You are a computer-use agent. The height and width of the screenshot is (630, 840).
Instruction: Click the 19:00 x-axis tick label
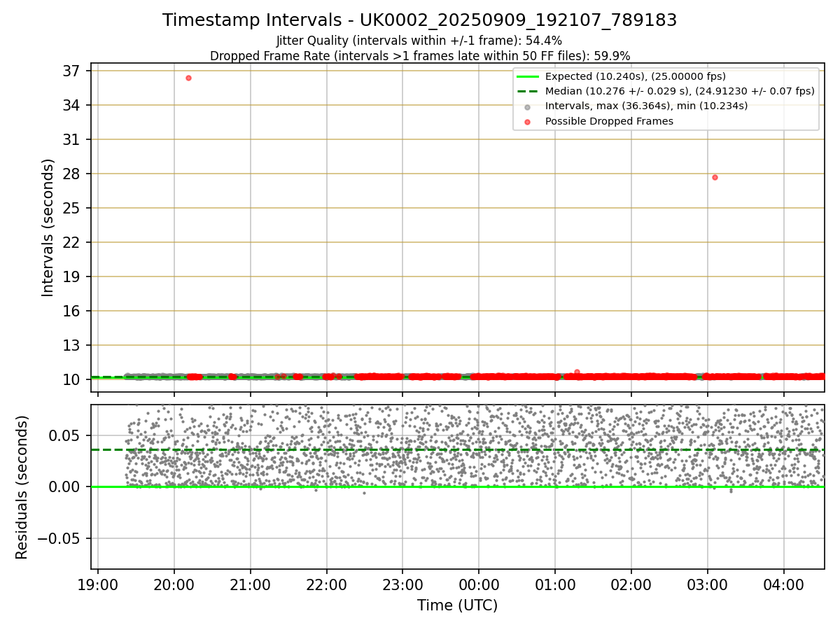[98, 584]
